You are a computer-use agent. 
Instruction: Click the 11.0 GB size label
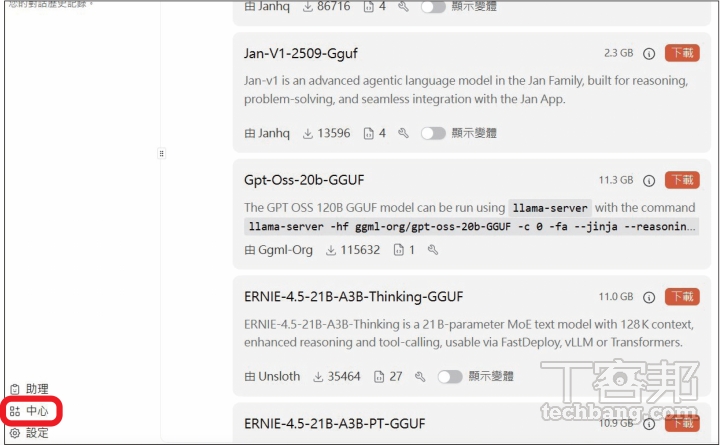616,297
